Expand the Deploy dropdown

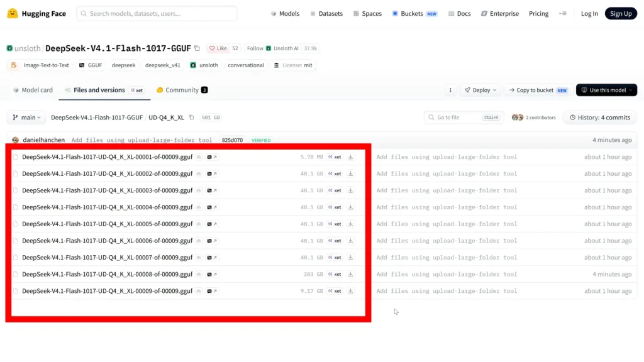480,90
